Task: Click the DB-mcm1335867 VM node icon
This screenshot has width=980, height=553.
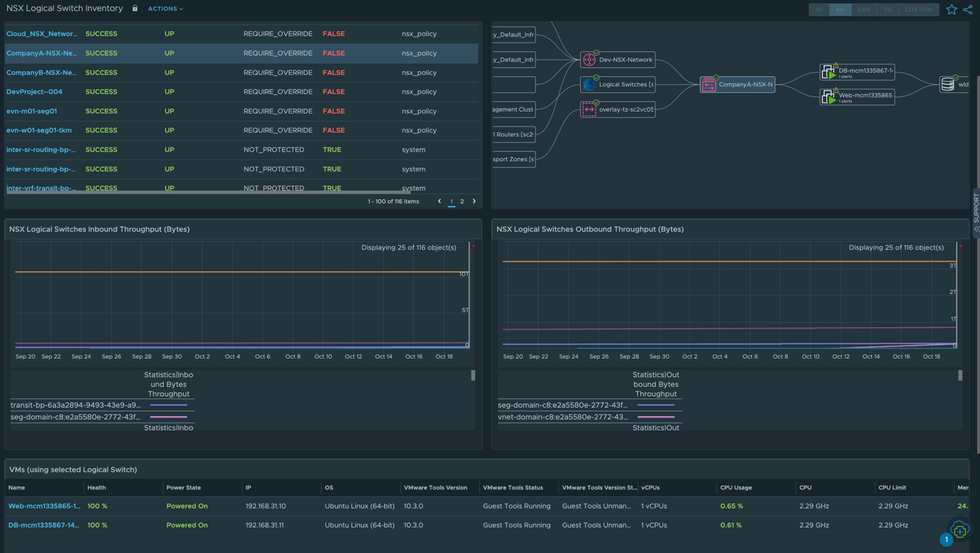Action: pyautogui.click(x=828, y=72)
